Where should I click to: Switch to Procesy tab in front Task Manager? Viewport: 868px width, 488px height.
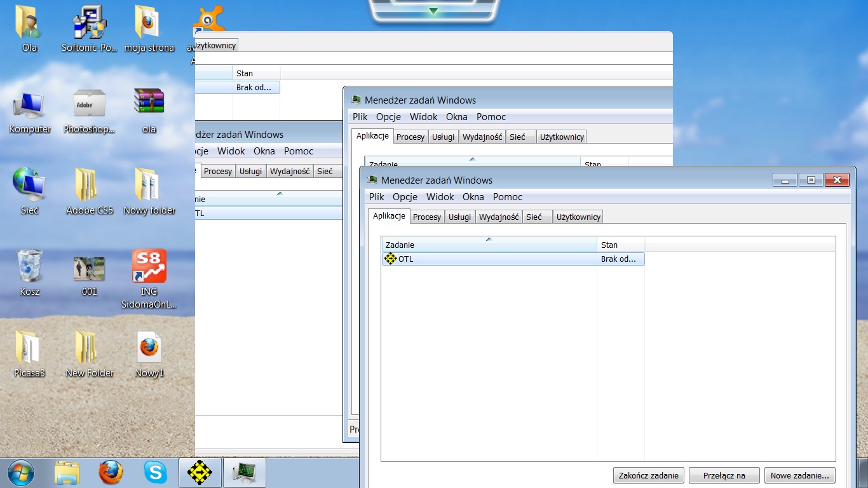[427, 217]
